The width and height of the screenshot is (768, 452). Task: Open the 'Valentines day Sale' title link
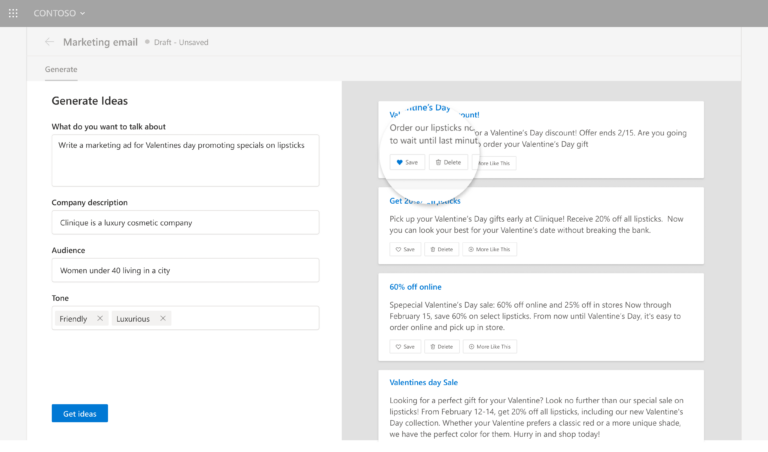click(423, 382)
